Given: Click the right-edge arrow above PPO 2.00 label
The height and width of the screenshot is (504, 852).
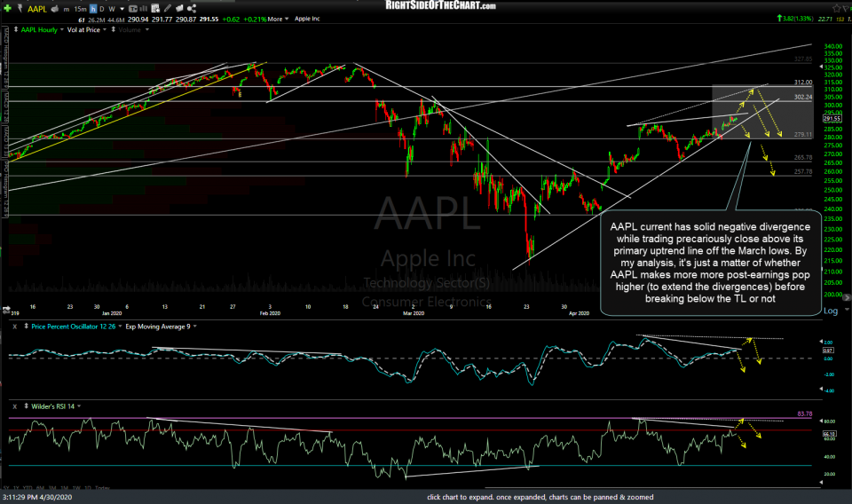Looking at the screenshot, I should click(820, 342).
